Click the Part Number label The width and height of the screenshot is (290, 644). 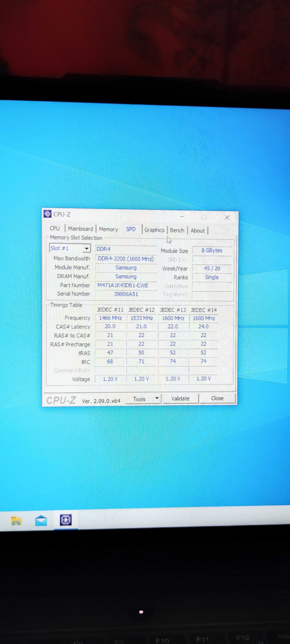pyautogui.click(x=75, y=285)
